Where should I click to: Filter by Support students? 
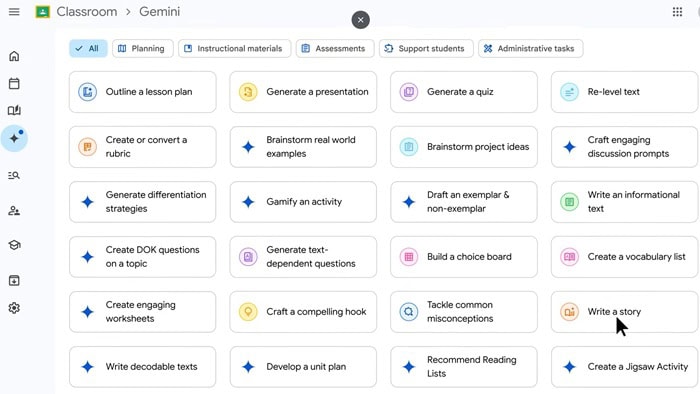(x=426, y=49)
